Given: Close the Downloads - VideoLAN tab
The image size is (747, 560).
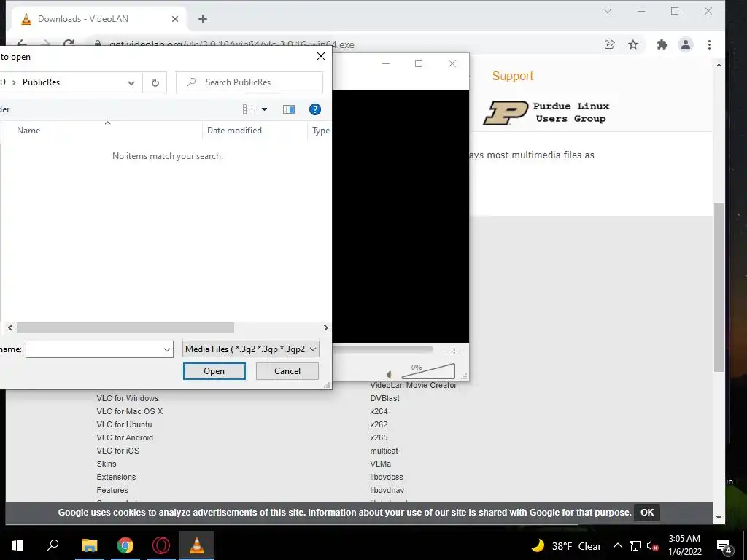Looking at the screenshot, I should click(x=175, y=19).
